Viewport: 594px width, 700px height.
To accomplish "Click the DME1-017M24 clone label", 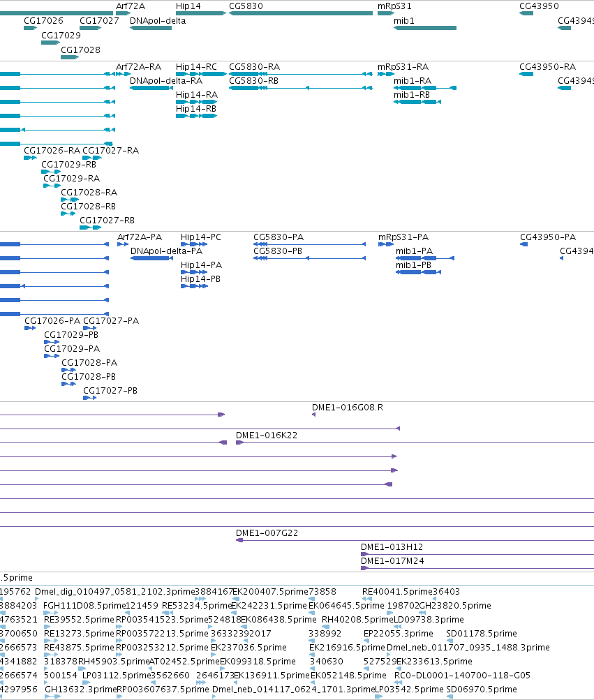I will 392,561.
